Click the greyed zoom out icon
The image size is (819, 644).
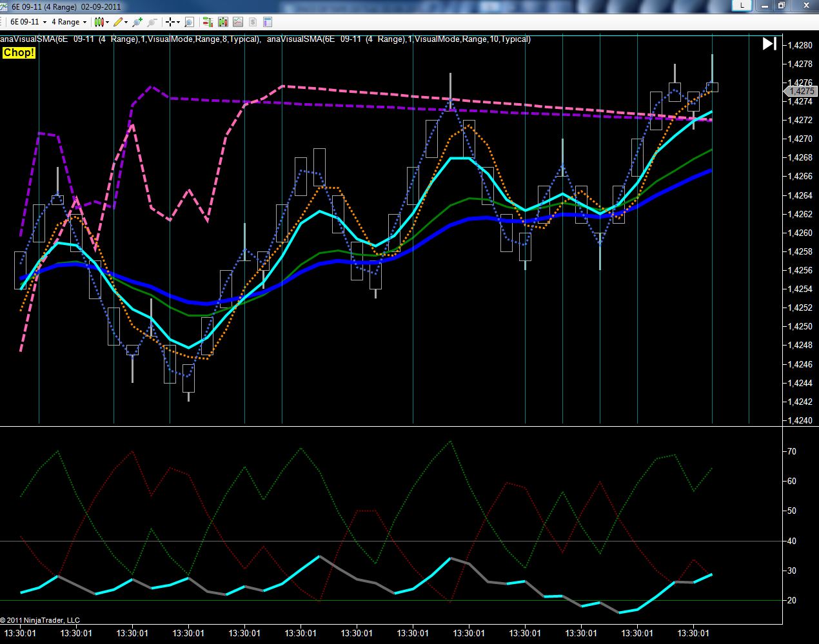tap(152, 22)
